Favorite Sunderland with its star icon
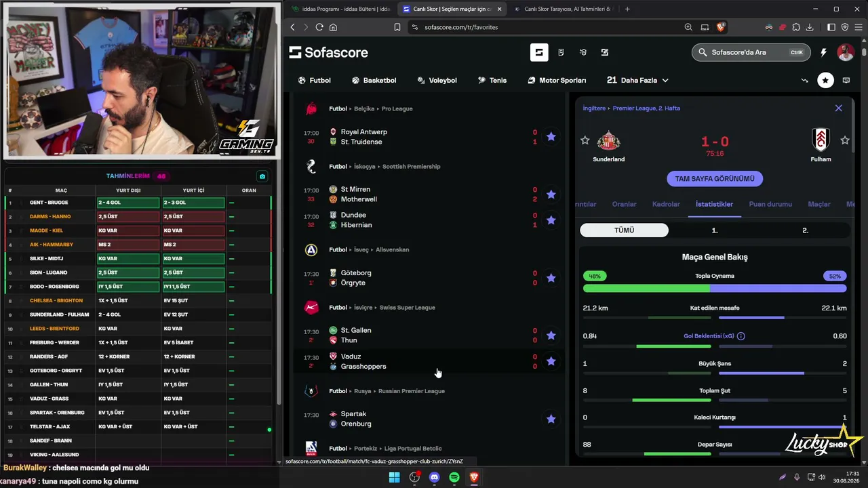Screen dimensions: 868x488 point(585,140)
